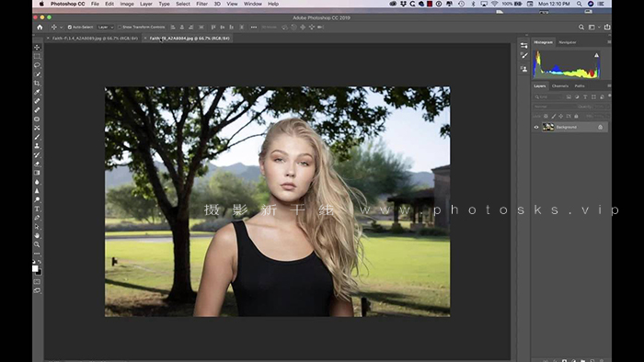Click the foreground color swatch

(x=35, y=268)
